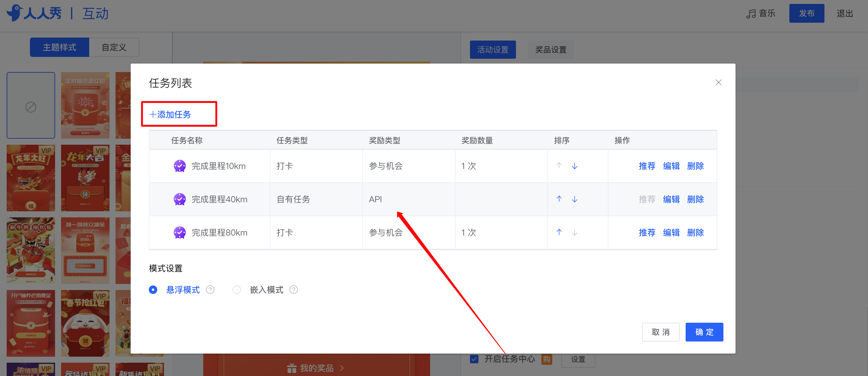
Task: Select the blank no-theme thumbnail
Action: pos(31,106)
